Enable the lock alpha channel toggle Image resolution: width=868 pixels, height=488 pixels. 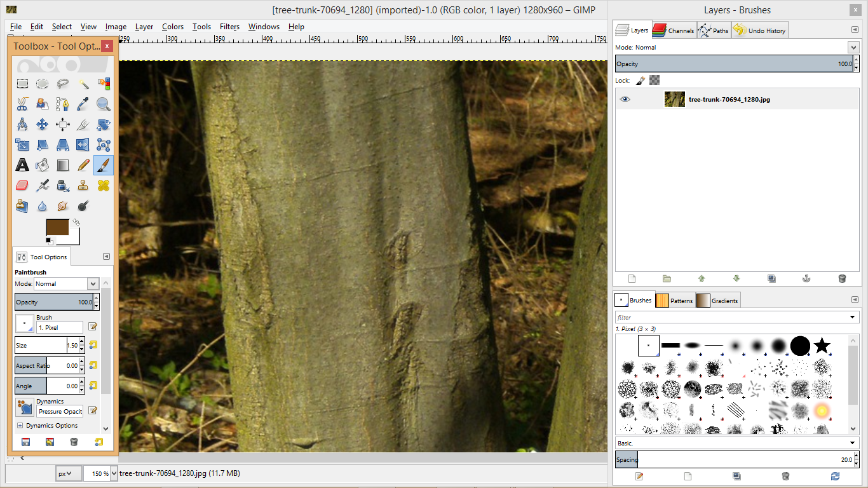click(x=655, y=80)
